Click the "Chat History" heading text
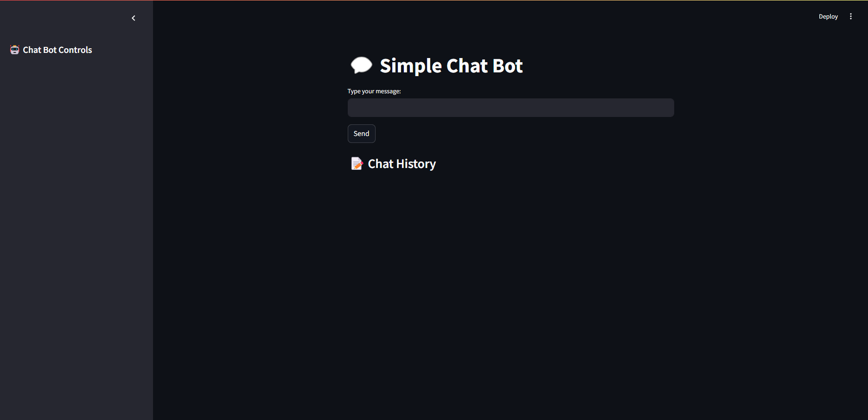868x420 pixels. pos(402,164)
